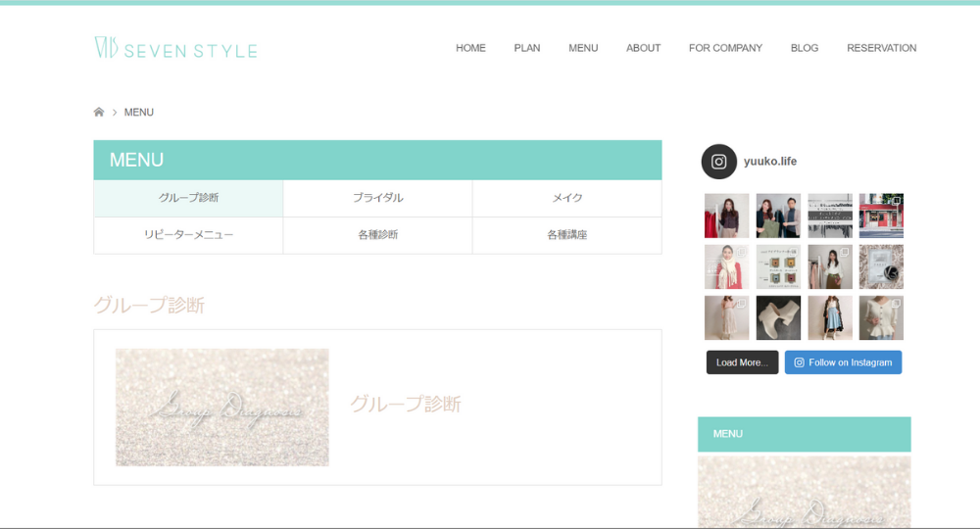Select the メイク tab
980x529 pixels.
566,198
